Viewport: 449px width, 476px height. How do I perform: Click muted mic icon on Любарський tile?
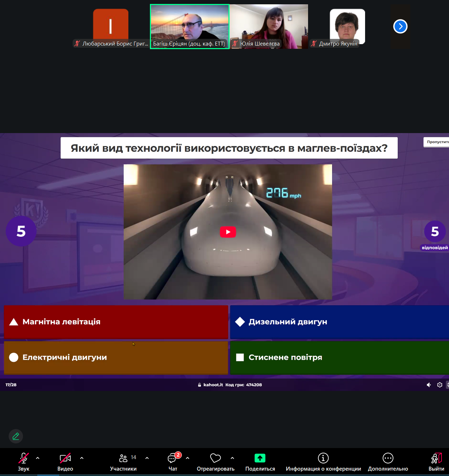pyautogui.click(x=77, y=44)
